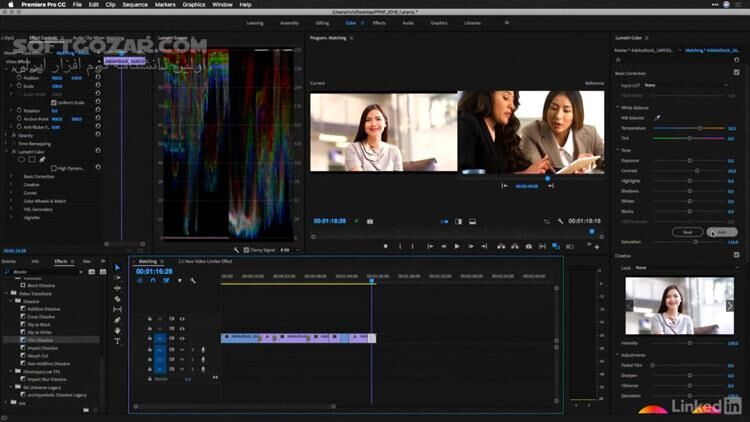The height and width of the screenshot is (422, 750).
Task: Open the Graphics menu
Action: 194,4
